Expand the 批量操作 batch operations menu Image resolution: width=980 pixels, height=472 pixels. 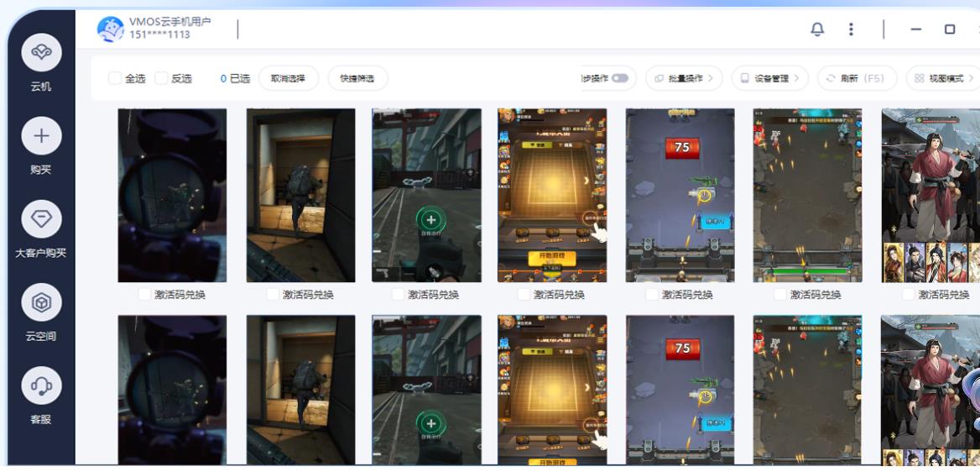tap(683, 79)
